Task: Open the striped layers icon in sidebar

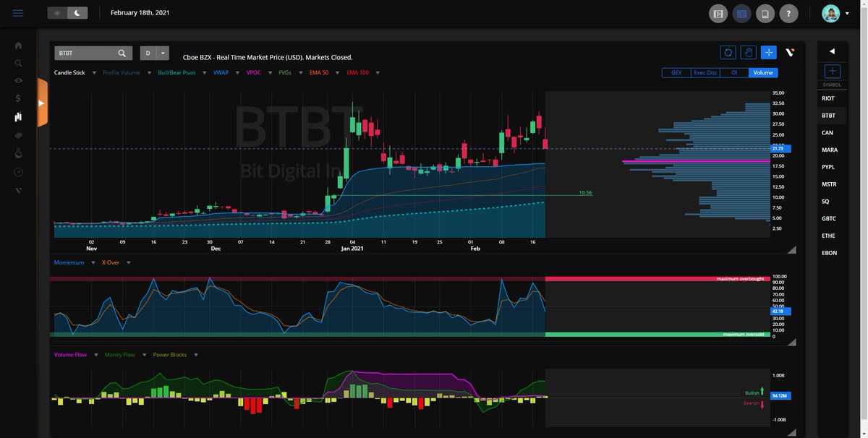Action: [x=18, y=135]
